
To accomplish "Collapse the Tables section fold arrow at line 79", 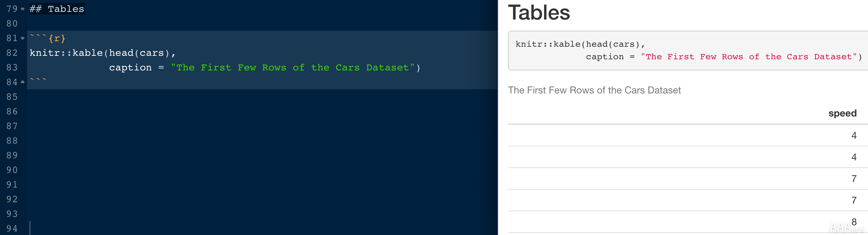I will tap(23, 9).
